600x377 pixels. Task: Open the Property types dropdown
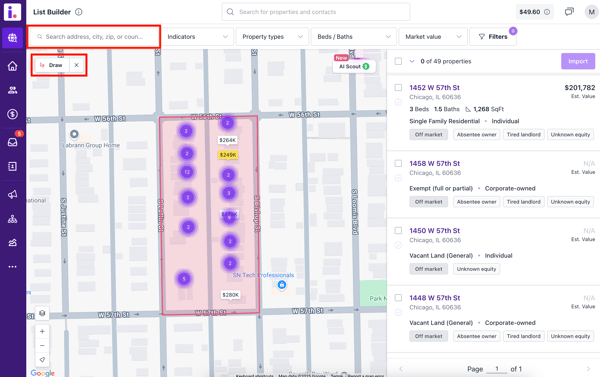pyautogui.click(x=272, y=37)
